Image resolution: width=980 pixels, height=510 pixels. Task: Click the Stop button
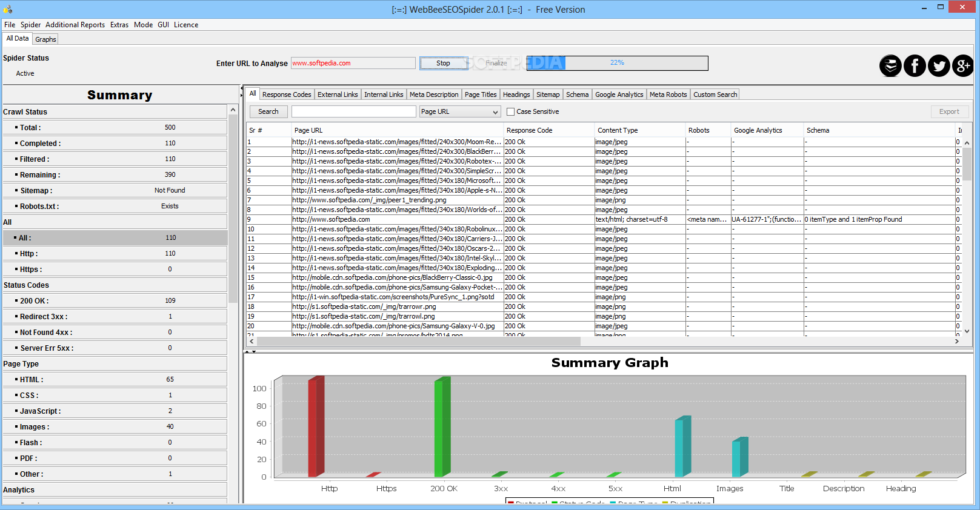point(443,63)
